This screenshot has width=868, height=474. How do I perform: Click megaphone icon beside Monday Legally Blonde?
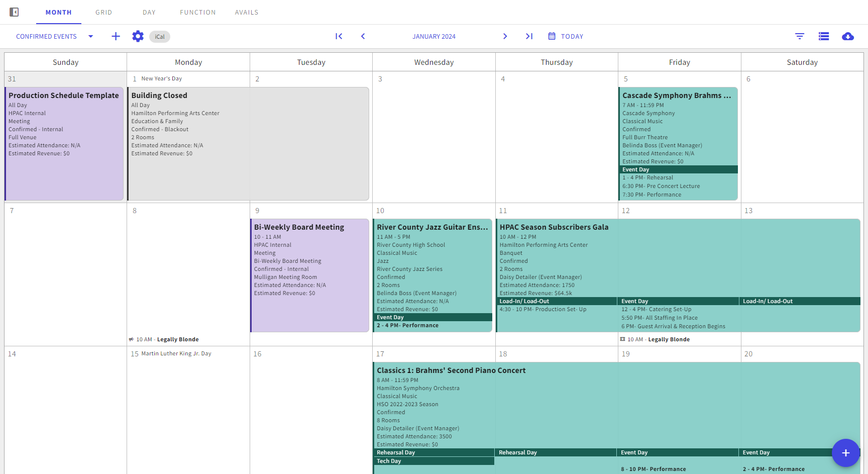tap(131, 339)
